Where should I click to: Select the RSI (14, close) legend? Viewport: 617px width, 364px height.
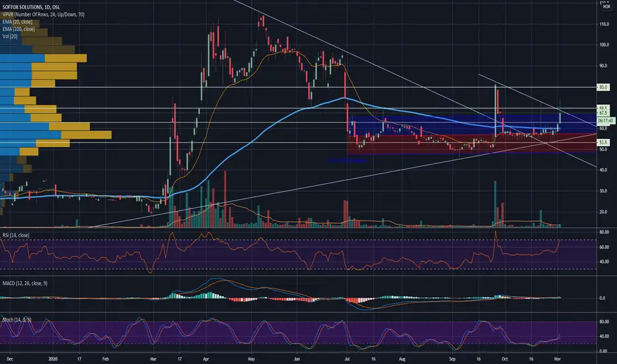(16, 236)
